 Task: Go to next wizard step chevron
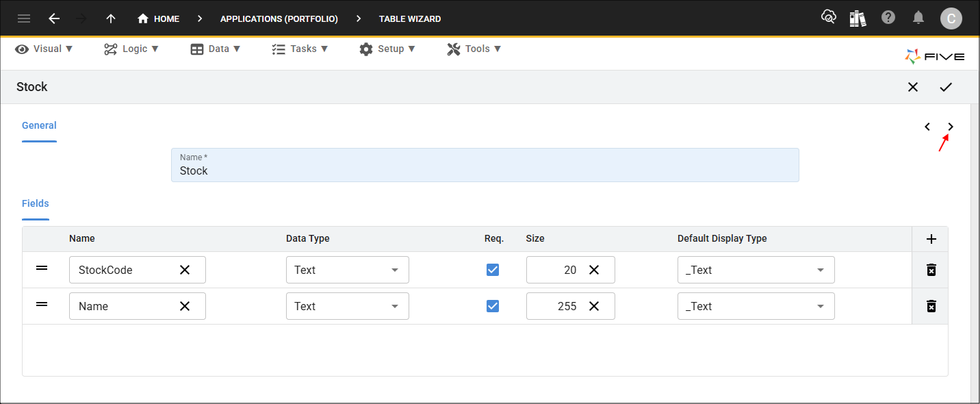pos(951,127)
